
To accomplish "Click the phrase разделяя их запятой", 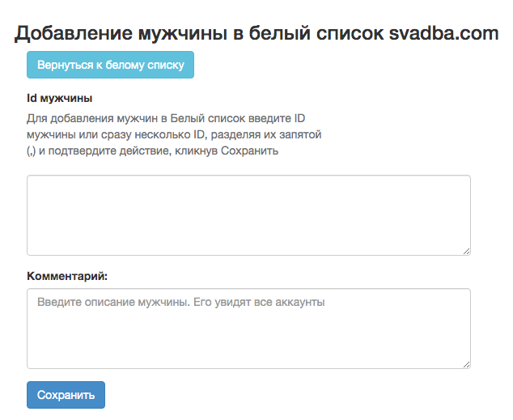I will click(266, 134).
